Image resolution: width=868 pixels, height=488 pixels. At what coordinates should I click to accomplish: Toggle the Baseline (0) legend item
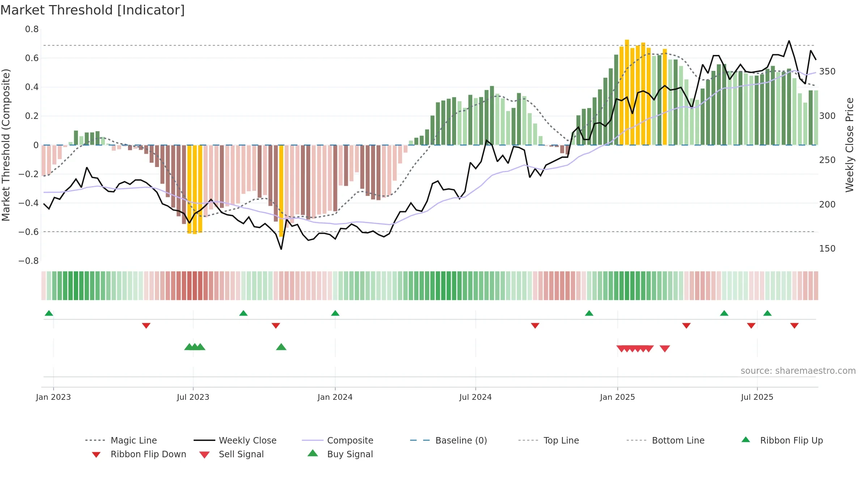click(448, 440)
